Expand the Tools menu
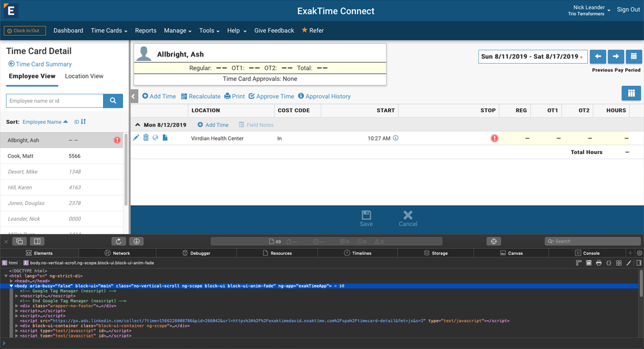 209,30
